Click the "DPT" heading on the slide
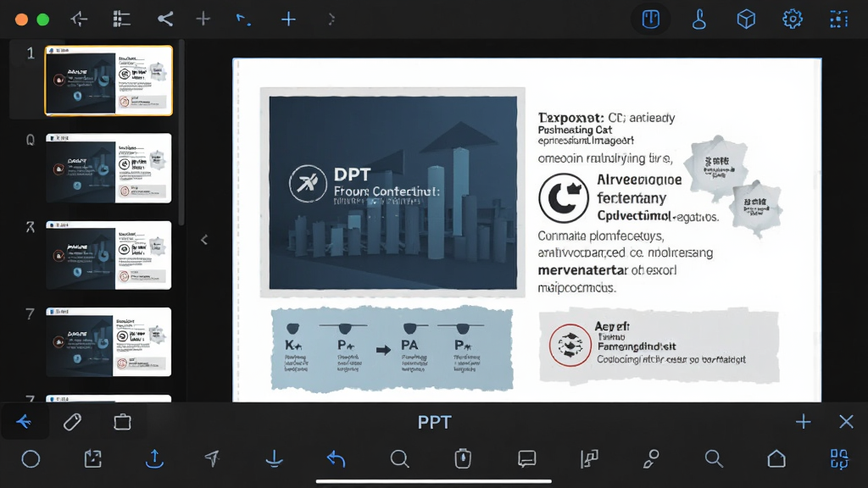Viewport: 868px width, 488px height. point(352,175)
